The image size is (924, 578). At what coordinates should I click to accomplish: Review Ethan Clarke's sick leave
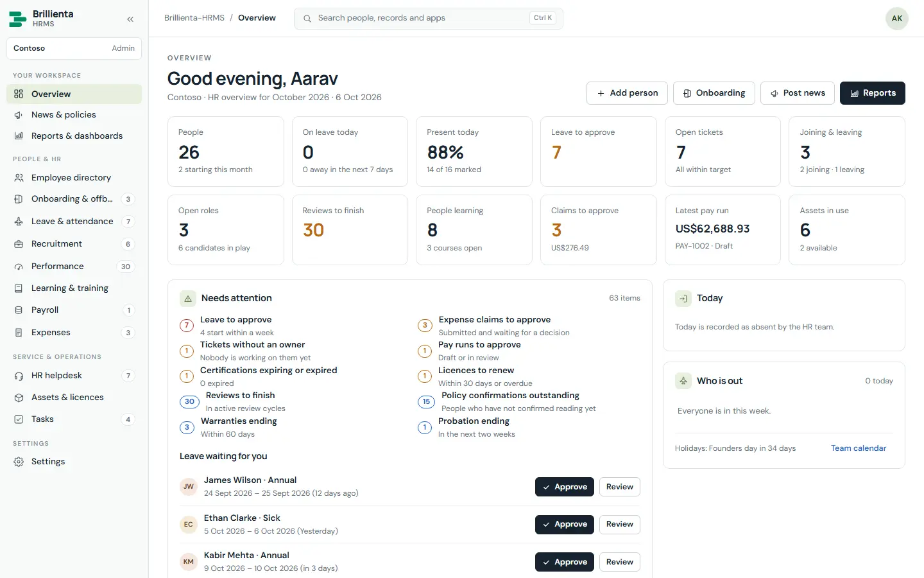pos(620,525)
